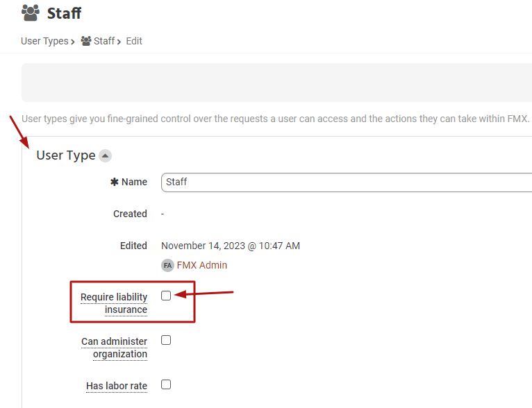Focus the Name input field

click(346, 182)
